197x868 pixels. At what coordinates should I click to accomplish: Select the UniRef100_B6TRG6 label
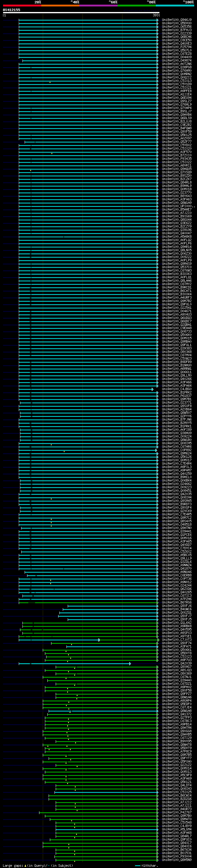click(176, 602)
